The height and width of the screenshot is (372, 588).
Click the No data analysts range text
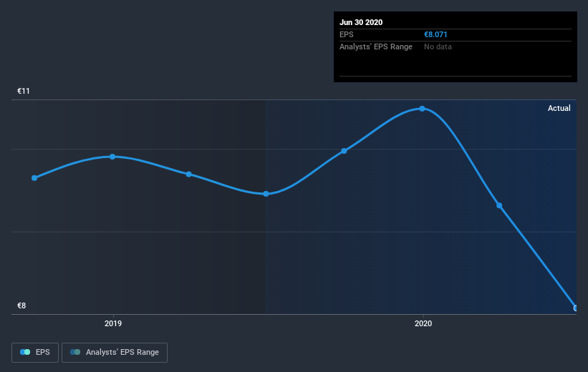click(438, 46)
